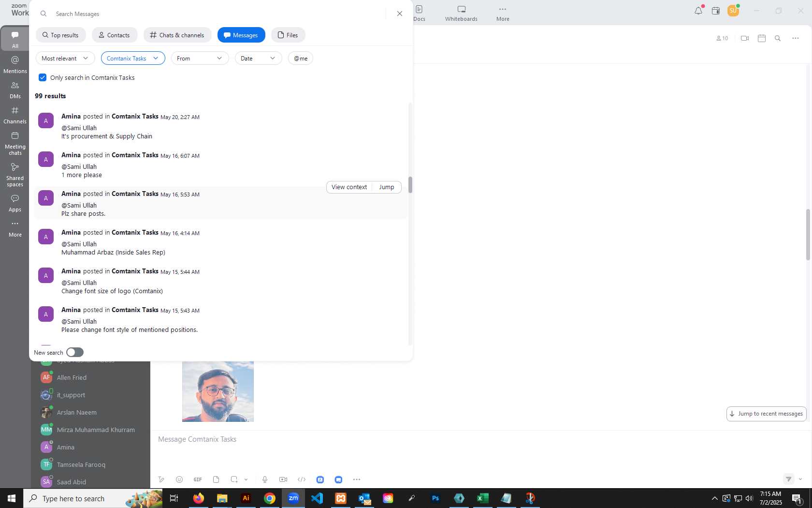Image resolution: width=812 pixels, height=508 pixels.
Task: Search within the channel using magnifier icon
Action: [778, 38]
